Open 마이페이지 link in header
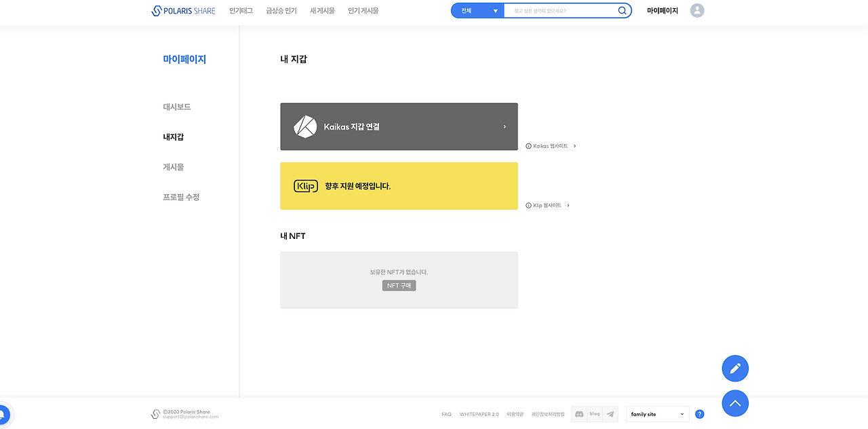 point(663,11)
